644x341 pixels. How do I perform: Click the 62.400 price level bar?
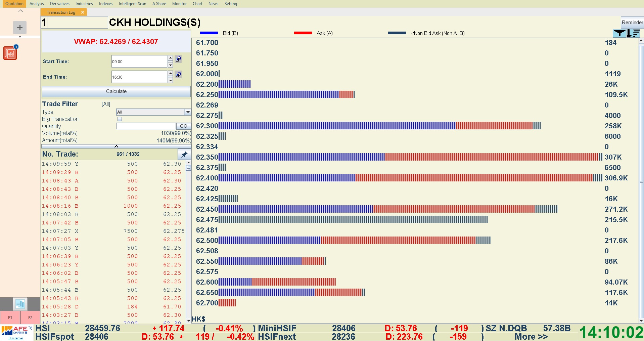pyautogui.click(x=411, y=178)
